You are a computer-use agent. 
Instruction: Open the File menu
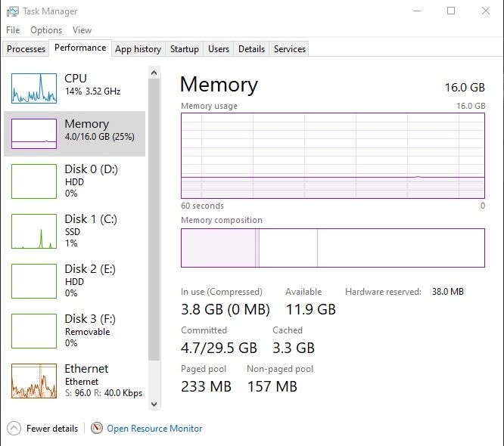[x=13, y=30]
